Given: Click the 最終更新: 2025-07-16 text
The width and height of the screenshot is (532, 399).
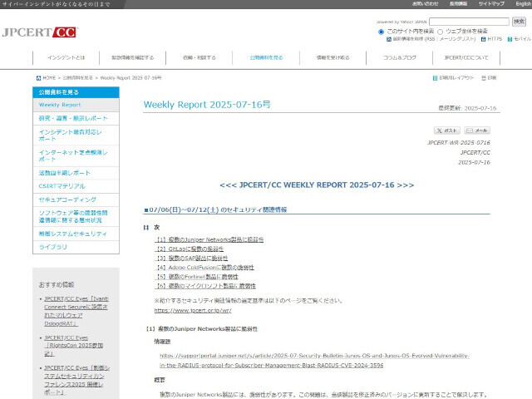Looking at the screenshot, I should [x=467, y=108].
